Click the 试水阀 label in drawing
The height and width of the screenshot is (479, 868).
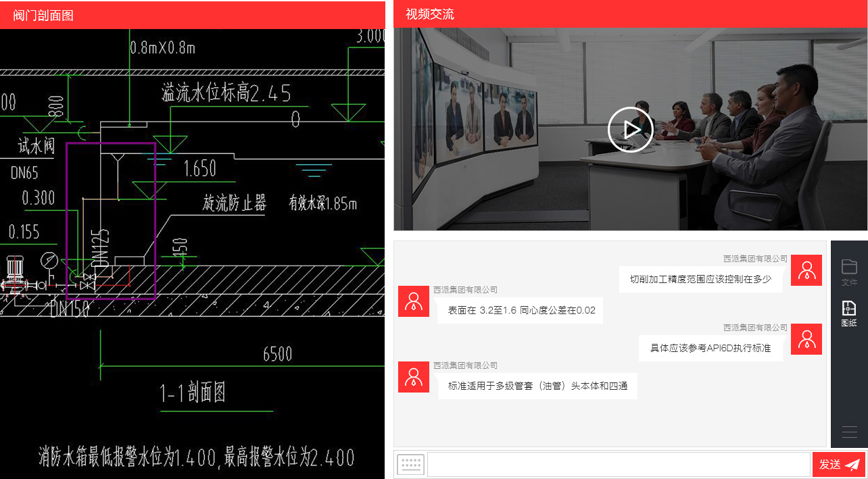click(37, 145)
